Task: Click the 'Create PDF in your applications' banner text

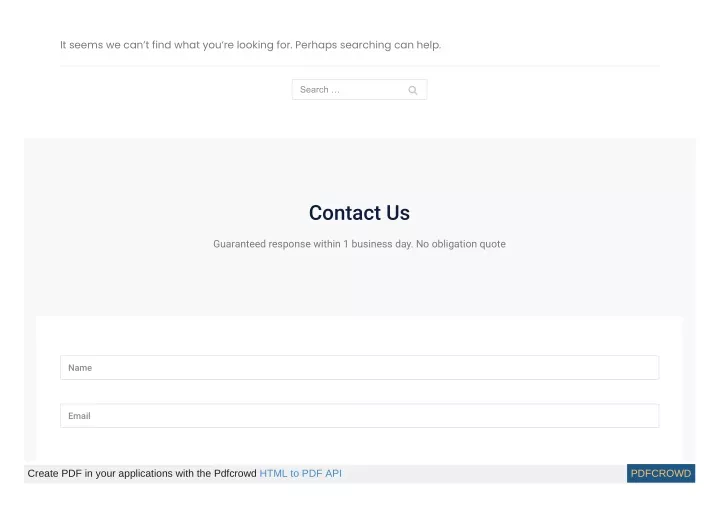Action: (x=141, y=474)
